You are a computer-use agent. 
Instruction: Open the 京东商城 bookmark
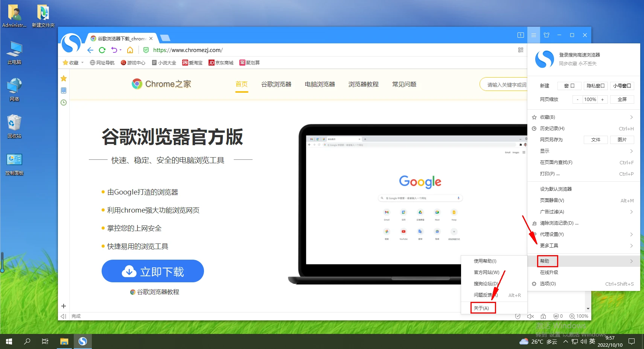[221, 63]
